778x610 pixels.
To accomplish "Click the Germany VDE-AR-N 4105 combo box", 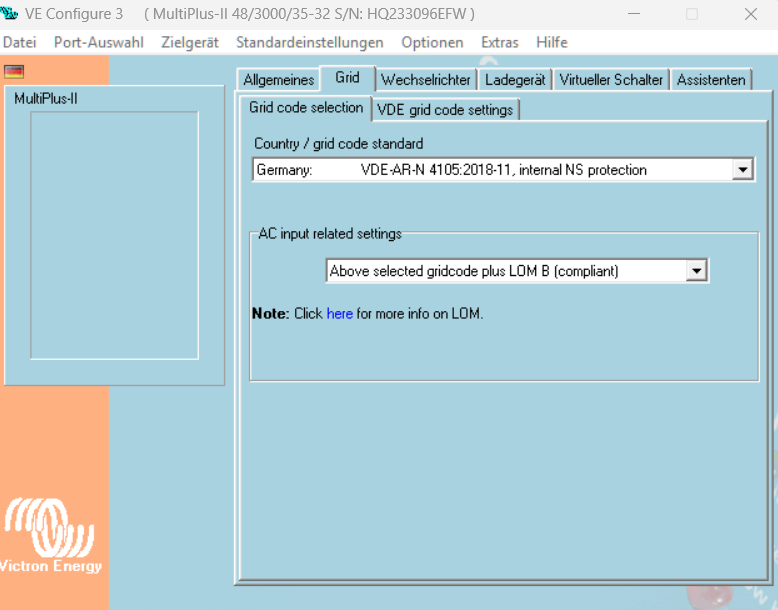I will click(x=503, y=170).
